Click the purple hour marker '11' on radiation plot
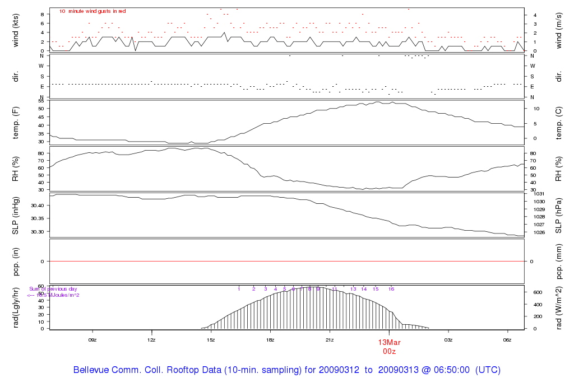This screenshot has width=574, height=392. (x=334, y=289)
